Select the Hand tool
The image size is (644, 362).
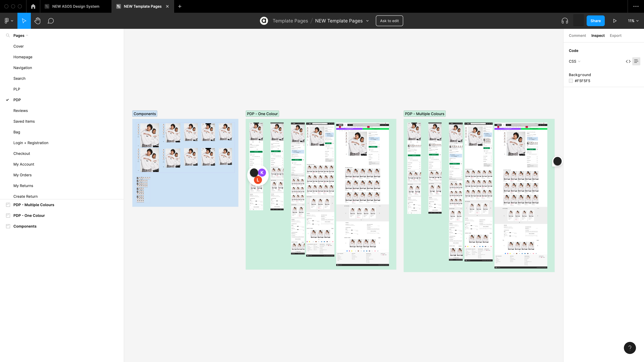pos(38,21)
